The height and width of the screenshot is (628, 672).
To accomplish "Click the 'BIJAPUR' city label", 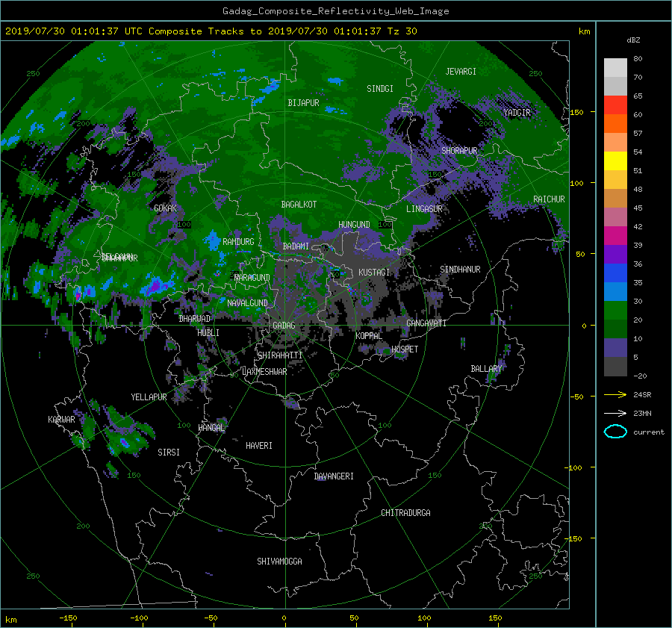I will click(303, 103).
